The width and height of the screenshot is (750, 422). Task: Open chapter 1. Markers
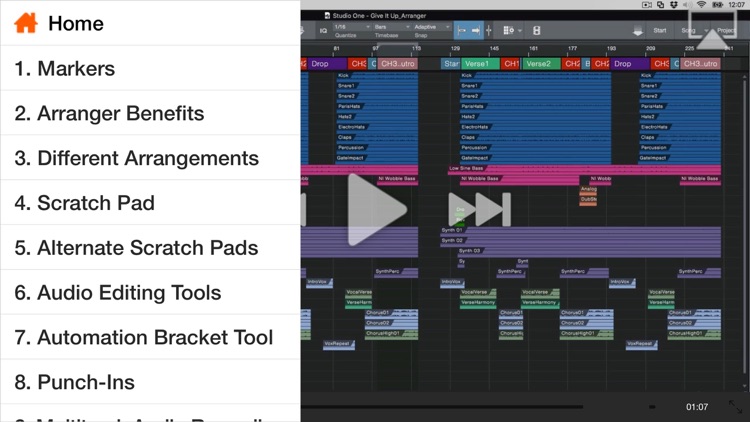pyautogui.click(x=150, y=68)
